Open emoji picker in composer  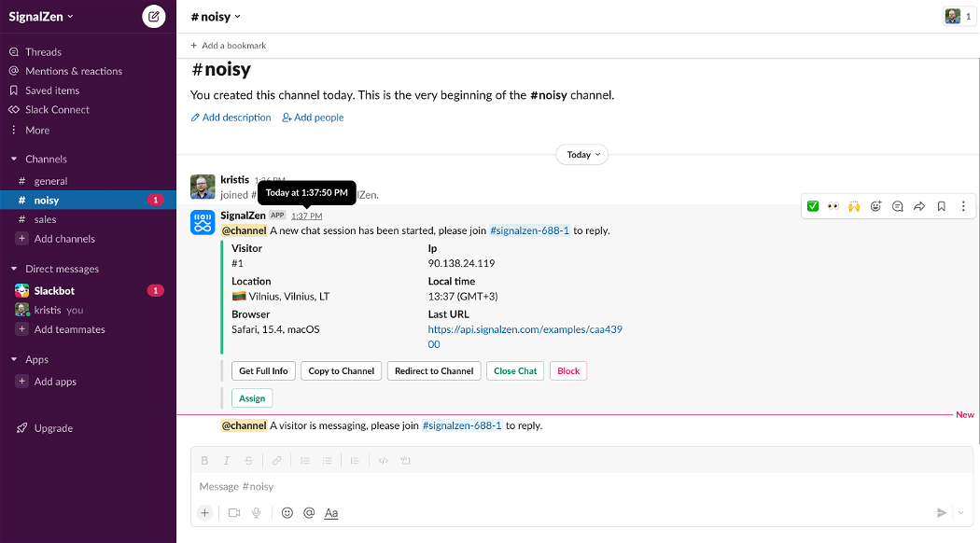[x=287, y=513]
